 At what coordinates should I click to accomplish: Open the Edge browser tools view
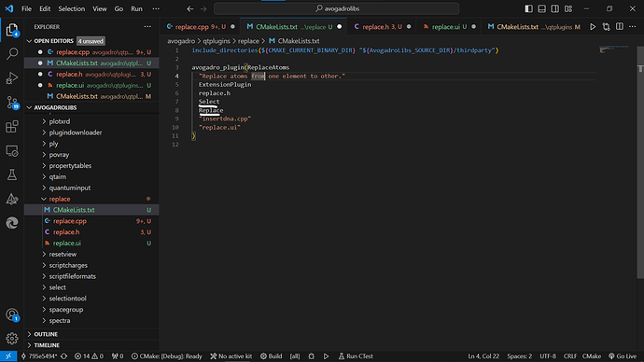pyautogui.click(x=12, y=223)
